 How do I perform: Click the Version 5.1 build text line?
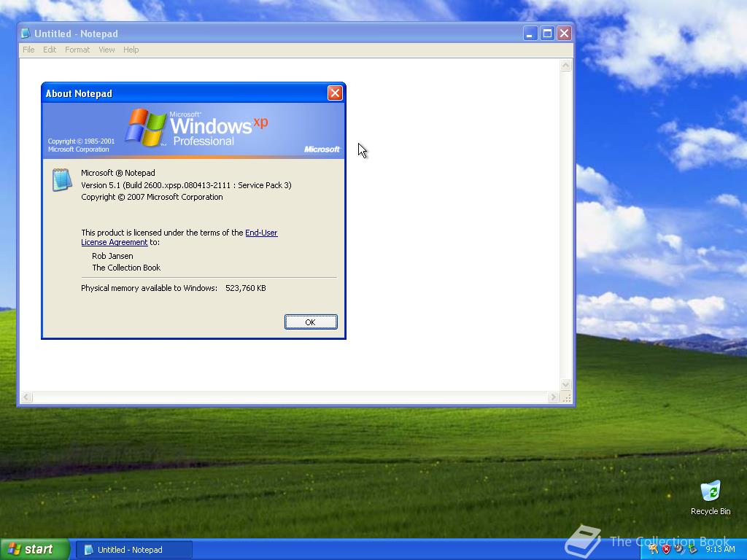click(x=186, y=185)
